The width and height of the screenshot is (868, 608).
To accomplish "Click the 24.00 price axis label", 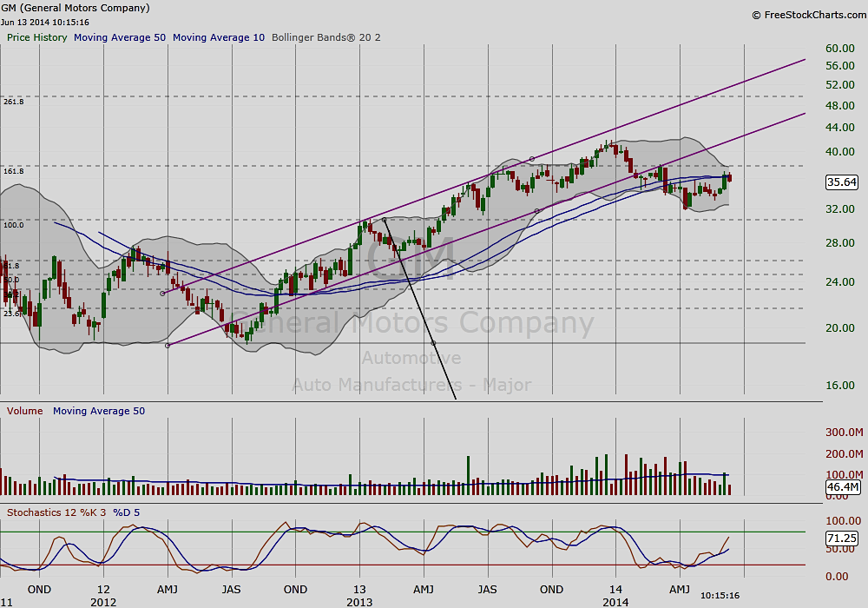I will [x=839, y=281].
